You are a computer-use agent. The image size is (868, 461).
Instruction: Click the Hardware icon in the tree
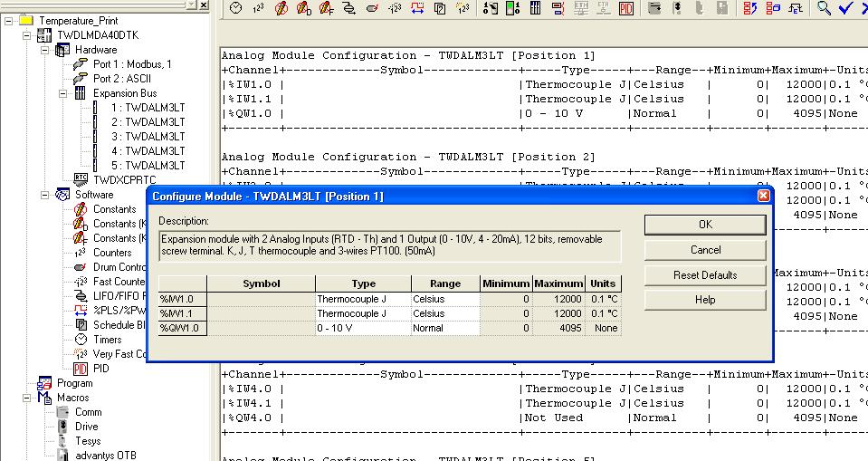click(x=62, y=50)
